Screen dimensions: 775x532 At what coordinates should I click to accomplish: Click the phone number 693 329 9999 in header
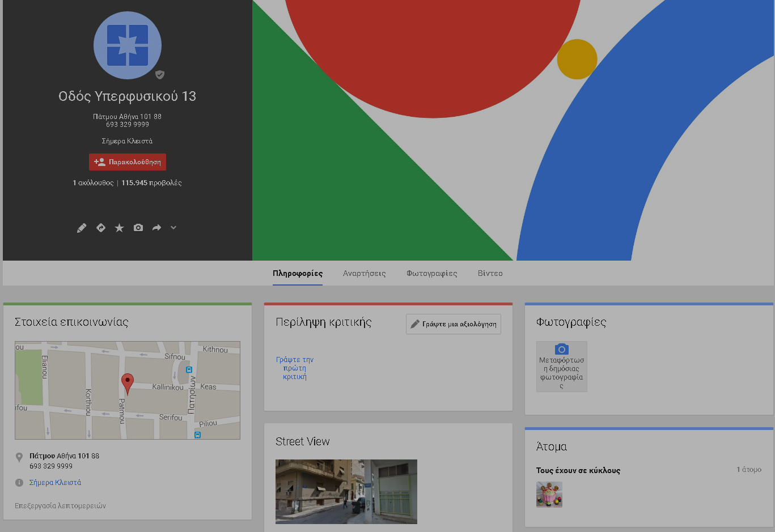[x=128, y=125]
